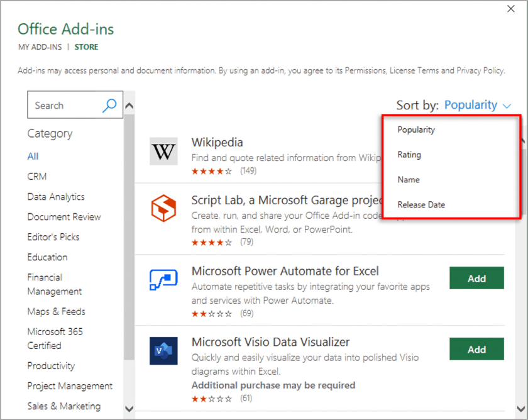The height and width of the screenshot is (420, 528).
Task: Select the Editor's Picks category
Action: pyautogui.click(x=53, y=237)
